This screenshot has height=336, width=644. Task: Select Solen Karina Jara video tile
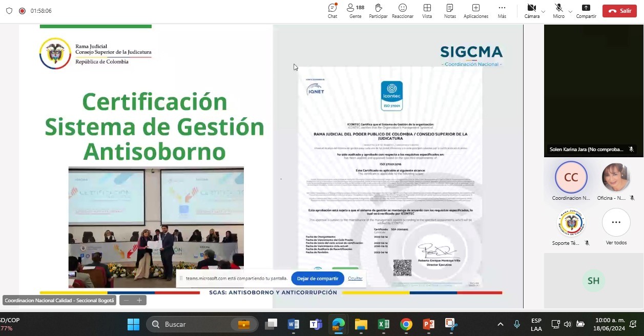pos(593,91)
